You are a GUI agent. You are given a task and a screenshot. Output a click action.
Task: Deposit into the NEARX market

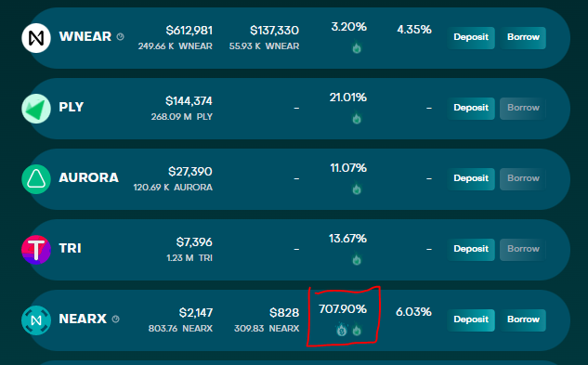(471, 319)
